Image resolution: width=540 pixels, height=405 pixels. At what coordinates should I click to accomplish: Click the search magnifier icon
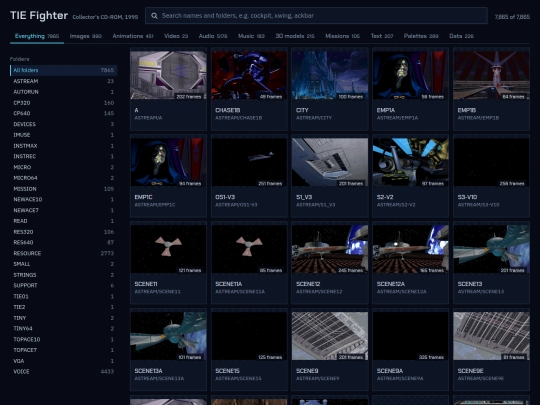coord(154,16)
